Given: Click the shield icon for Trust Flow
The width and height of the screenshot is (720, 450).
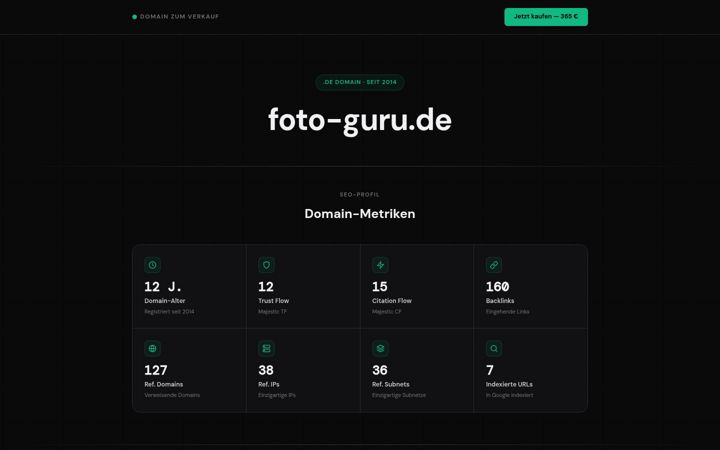Looking at the screenshot, I should [x=266, y=265].
